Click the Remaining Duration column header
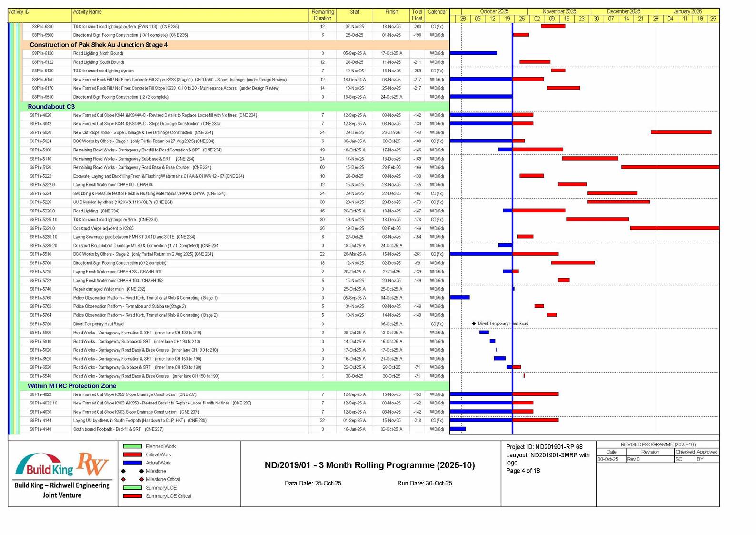 [322, 15]
